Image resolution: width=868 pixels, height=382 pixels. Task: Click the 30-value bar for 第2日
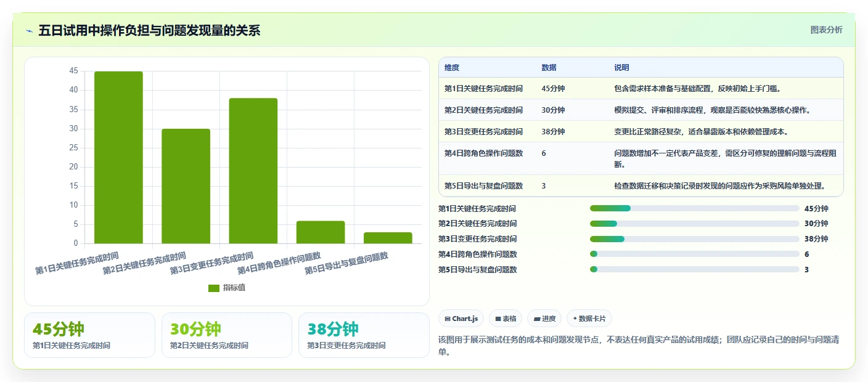pyautogui.click(x=186, y=186)
